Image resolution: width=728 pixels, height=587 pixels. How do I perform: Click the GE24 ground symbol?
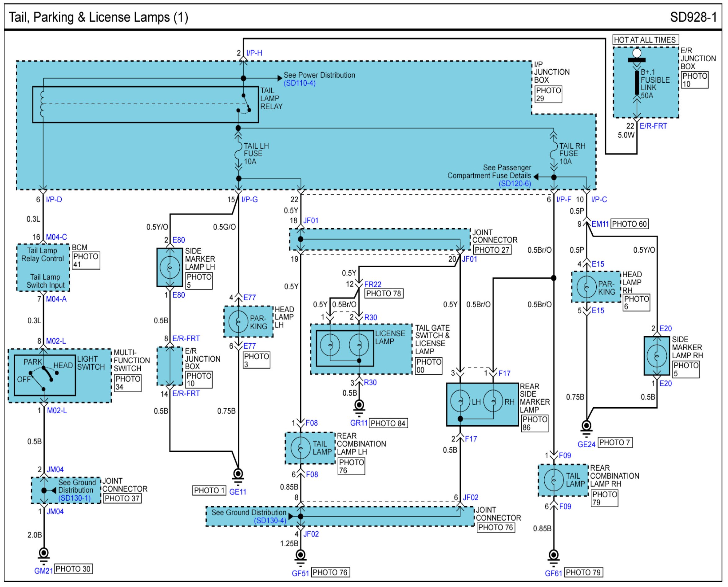pyautogui.click(x=586, y=426)
